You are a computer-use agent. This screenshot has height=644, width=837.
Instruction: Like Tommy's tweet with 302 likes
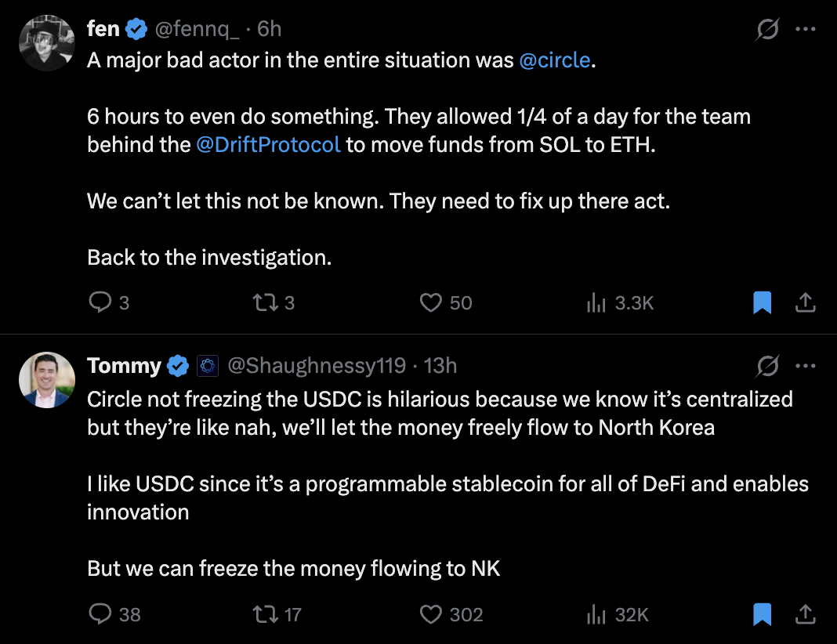pos(431,614)
